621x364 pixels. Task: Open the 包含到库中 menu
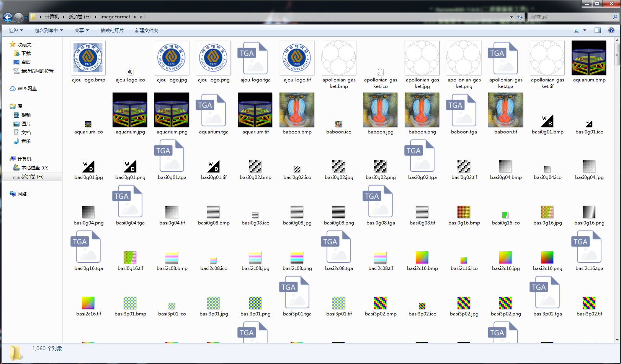(49, 30)
